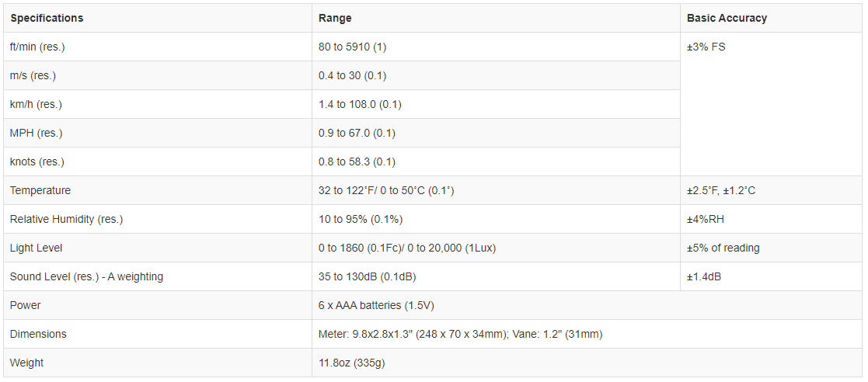
Task: Select the m/s (res.) row label
Action: tap(33, 75)
